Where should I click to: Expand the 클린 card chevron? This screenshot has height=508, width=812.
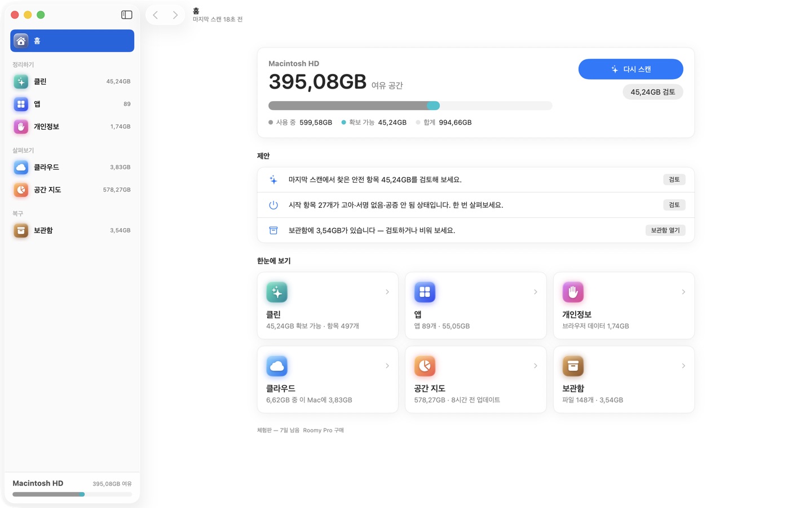(387, 292)
